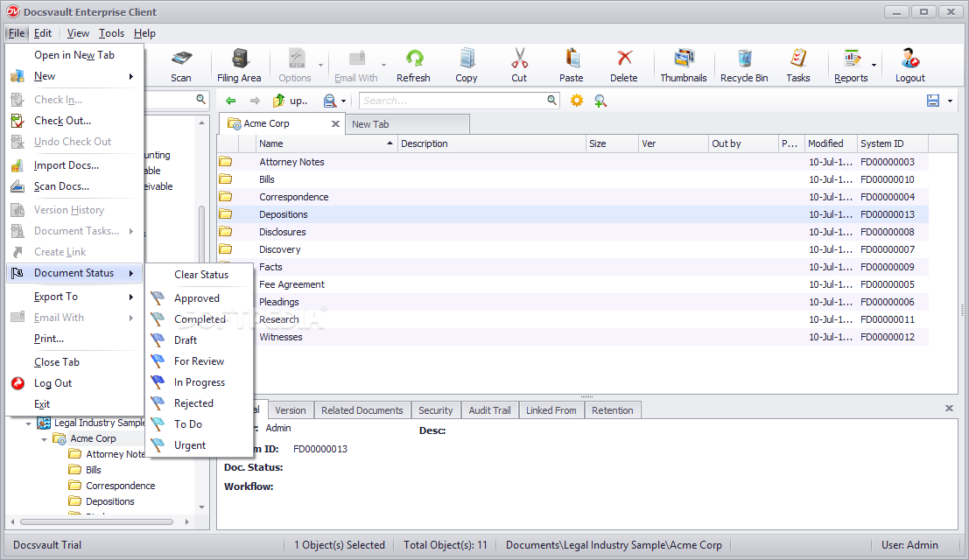Click the red Delete icon

pyautogui.click(x=624, y=59)
